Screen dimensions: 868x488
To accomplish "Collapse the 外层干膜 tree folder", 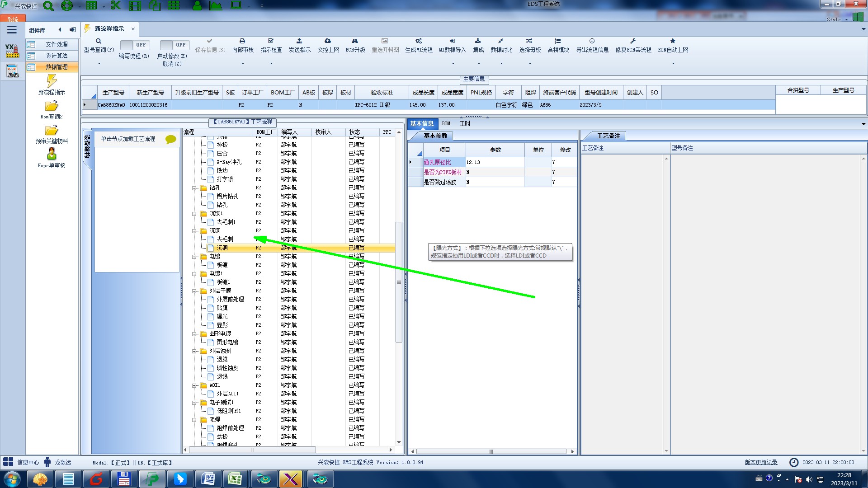I will point(194,291).
